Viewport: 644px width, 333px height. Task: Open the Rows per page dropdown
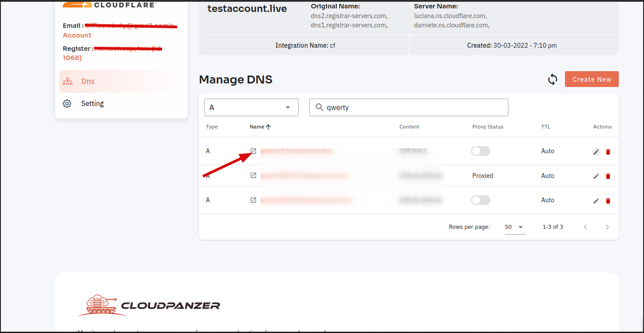[515, 227]
